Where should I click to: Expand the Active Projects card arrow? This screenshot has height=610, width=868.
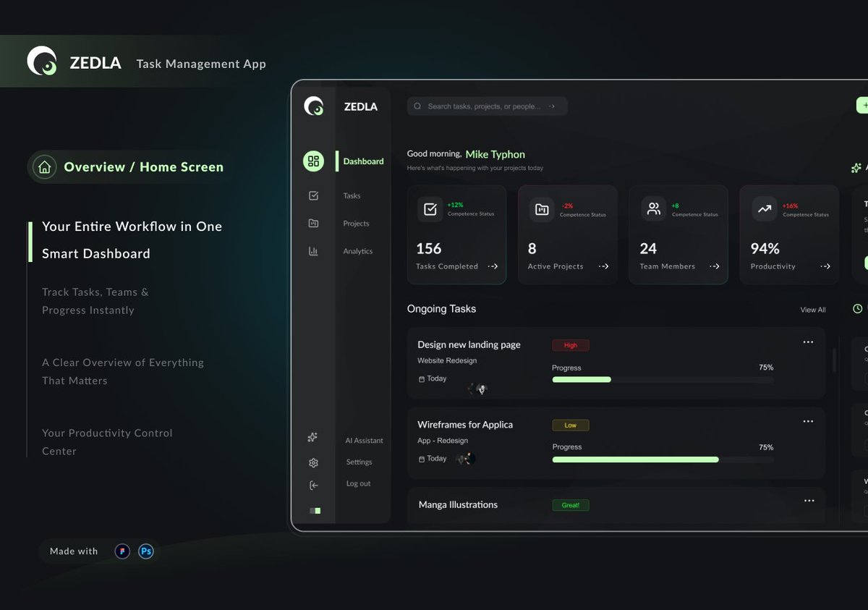pos(603,266)
